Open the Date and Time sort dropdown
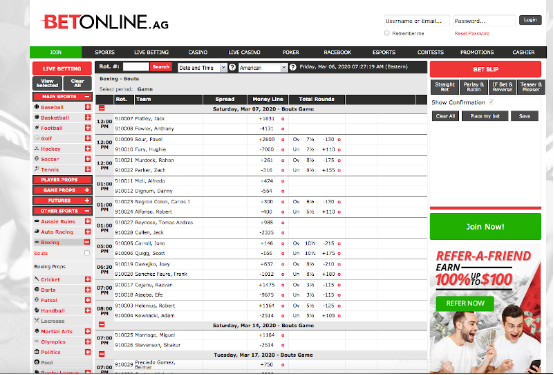 tap(202, 68)
